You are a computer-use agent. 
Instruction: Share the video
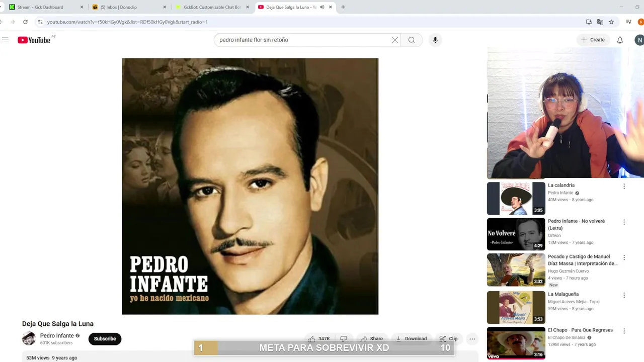click(371, 339)
